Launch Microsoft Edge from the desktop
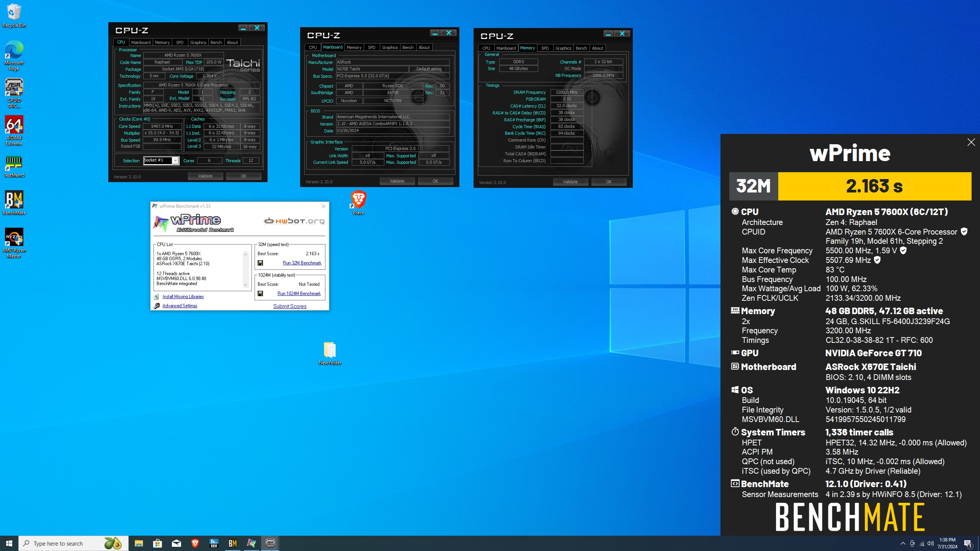This screenshot has height=551, width=980. 14,56
